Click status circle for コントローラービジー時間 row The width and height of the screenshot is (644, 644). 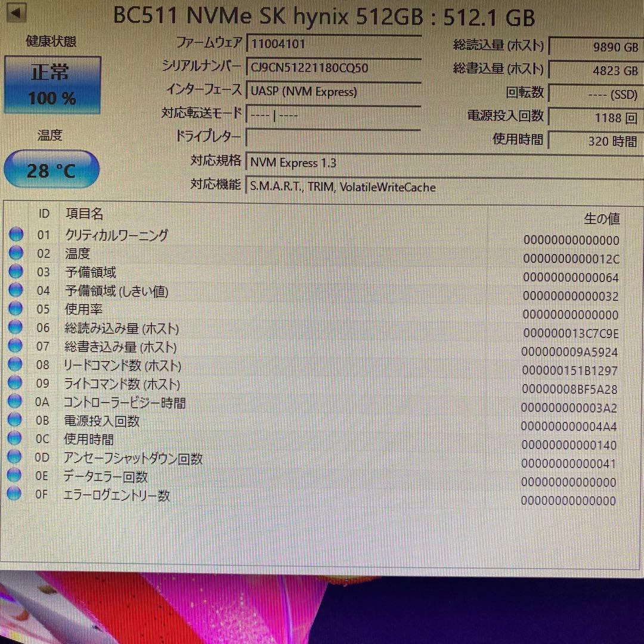(x=15, y=401)
